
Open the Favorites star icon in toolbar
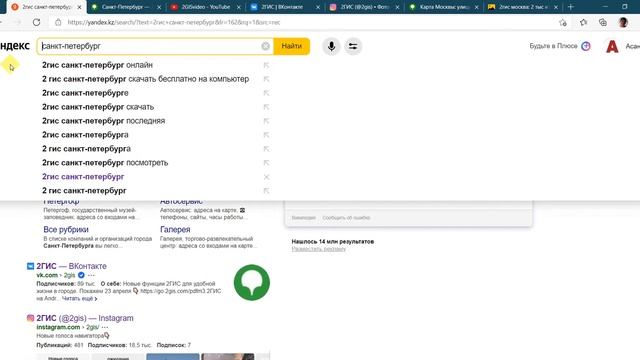(x=583, y=22)
